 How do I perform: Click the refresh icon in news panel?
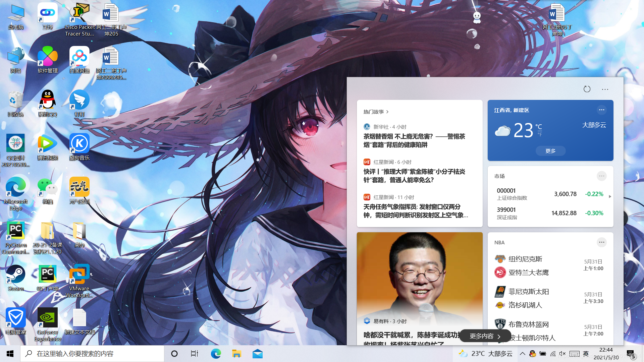(587, 89)
